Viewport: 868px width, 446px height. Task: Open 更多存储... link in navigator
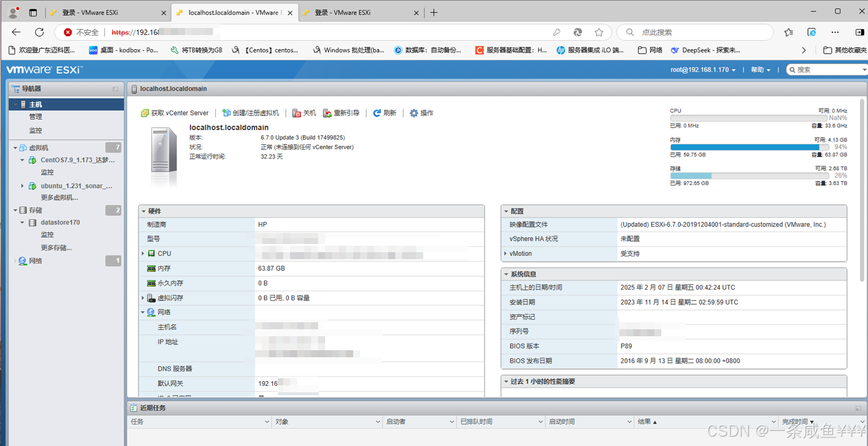pos(56,248)
